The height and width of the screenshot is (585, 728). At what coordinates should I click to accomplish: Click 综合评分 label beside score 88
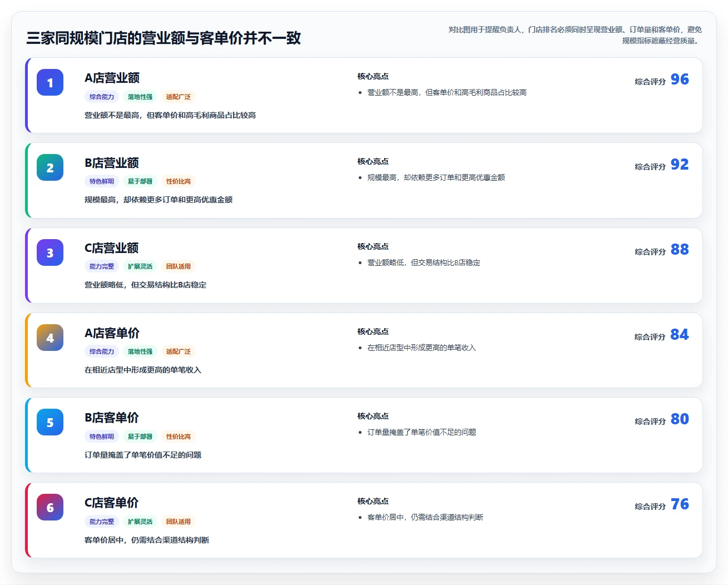click(x=650, y=252)
